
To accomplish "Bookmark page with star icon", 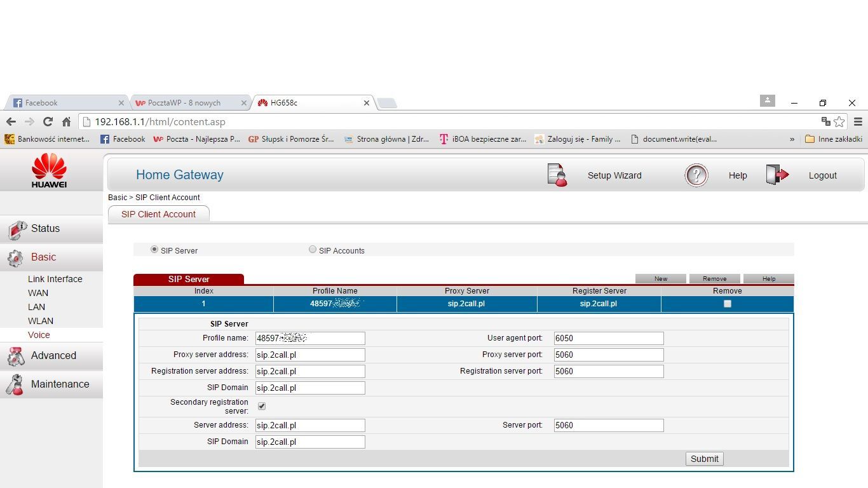I will click(839, 121).
